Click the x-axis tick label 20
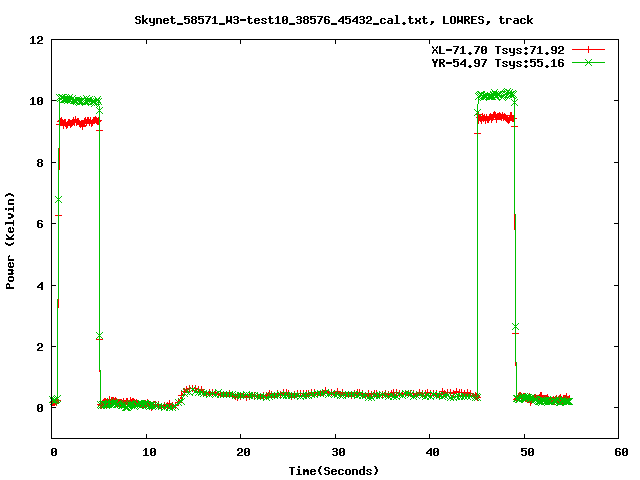This screenshot has height=480, width=640. coord(243,452)
